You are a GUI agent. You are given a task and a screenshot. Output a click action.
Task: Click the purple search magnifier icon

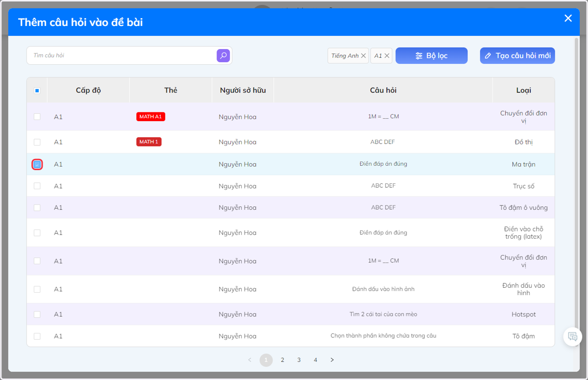(x=223, y=55)
